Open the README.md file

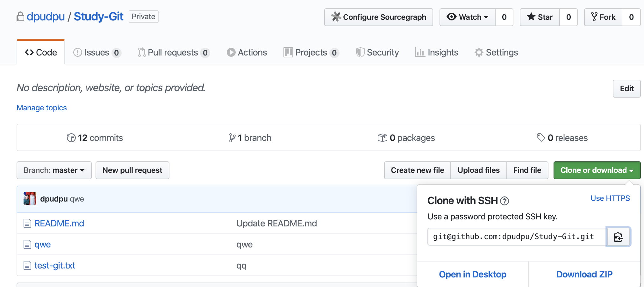pos(59,223)
